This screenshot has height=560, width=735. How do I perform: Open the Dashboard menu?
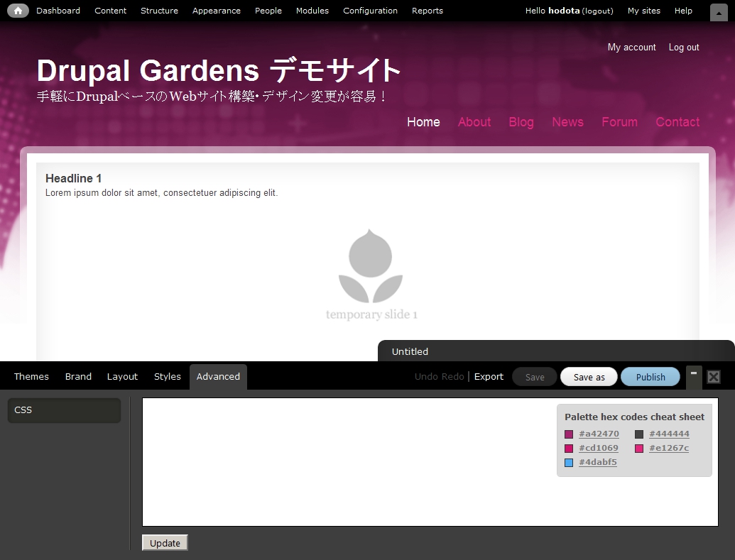coord(58,11)
